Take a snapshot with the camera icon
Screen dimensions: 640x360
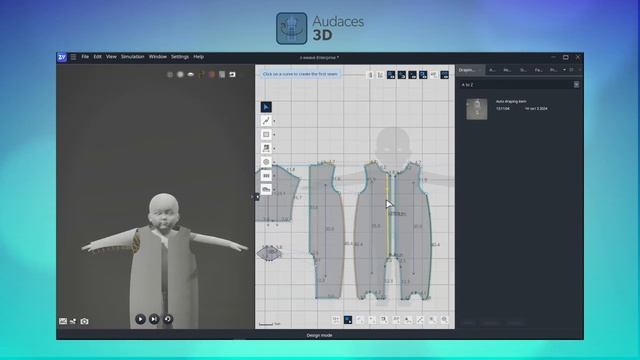(x=84, y=321)
